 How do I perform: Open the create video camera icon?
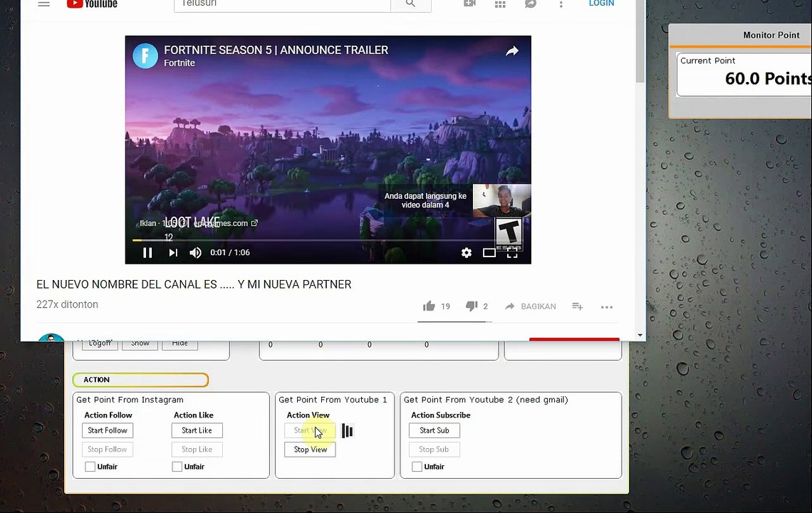(x=469, y=3)
